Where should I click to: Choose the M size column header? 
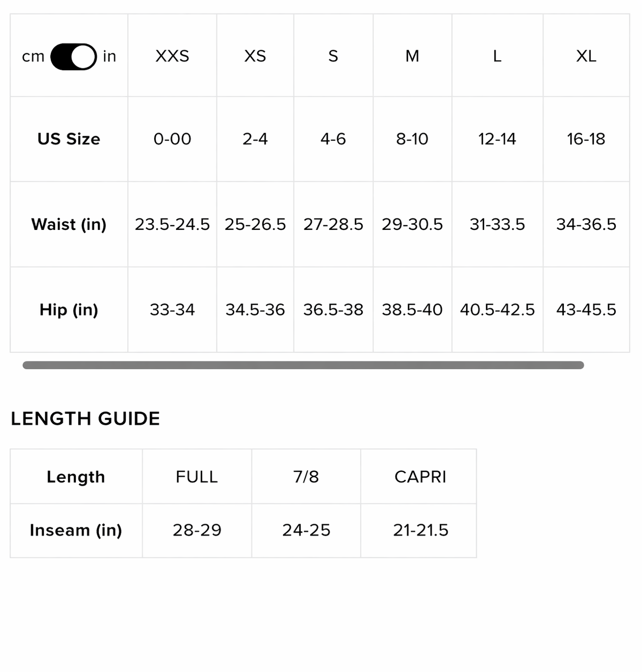pos(412,56)
